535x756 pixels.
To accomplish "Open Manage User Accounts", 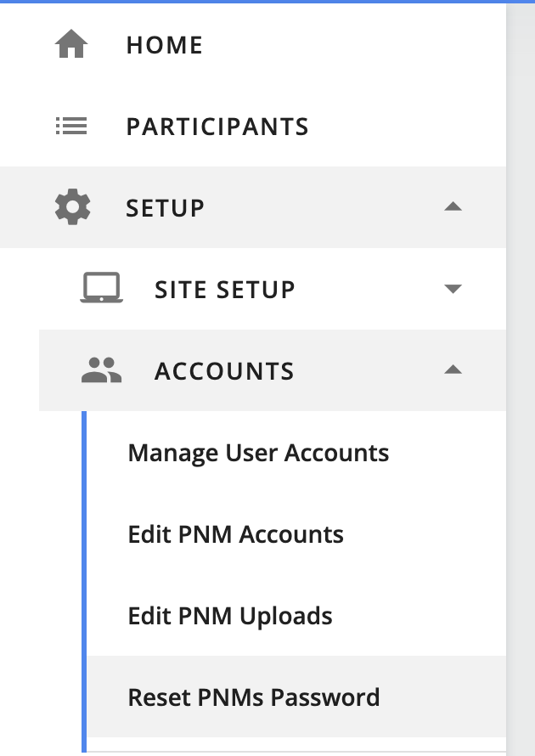I will pyautogui.click(x=258, y=453).
